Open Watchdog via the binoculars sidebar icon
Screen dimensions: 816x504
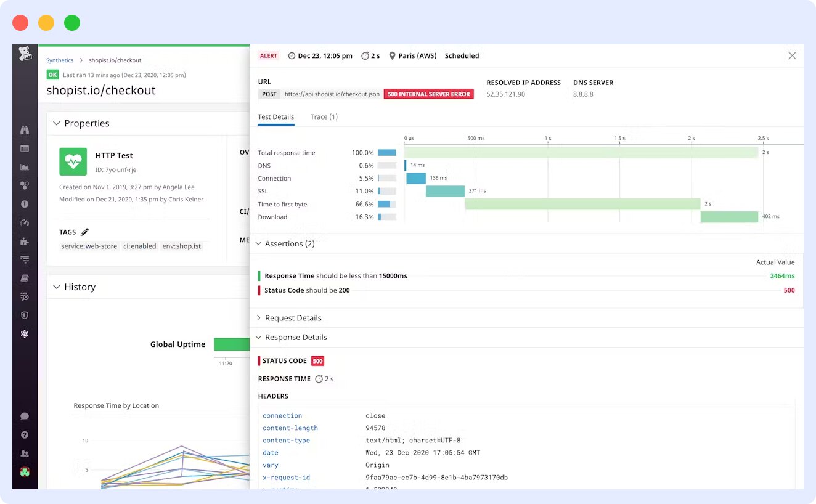coord(25,131)
